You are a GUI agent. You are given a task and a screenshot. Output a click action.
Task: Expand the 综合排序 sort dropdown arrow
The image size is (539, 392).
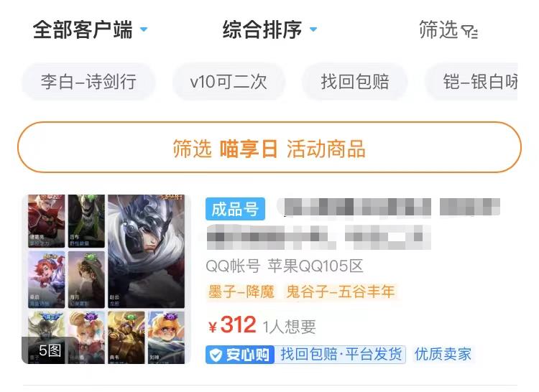pos(313,29)
